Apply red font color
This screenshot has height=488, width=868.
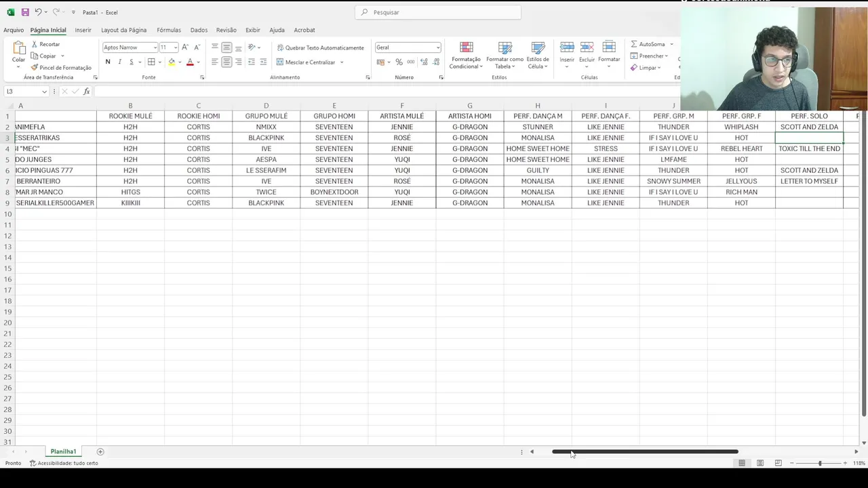tap(190, 62)
